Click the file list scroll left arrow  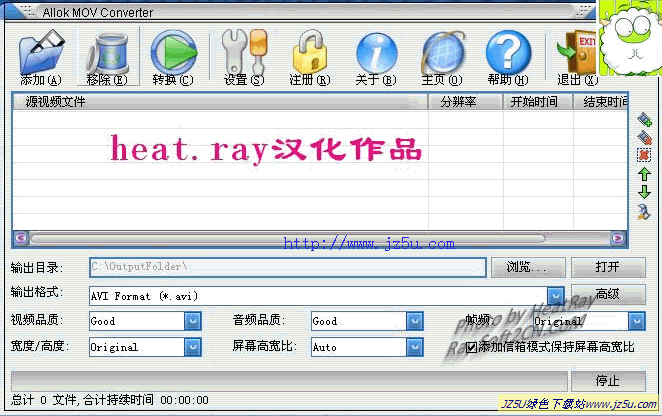tap(21, 238)
